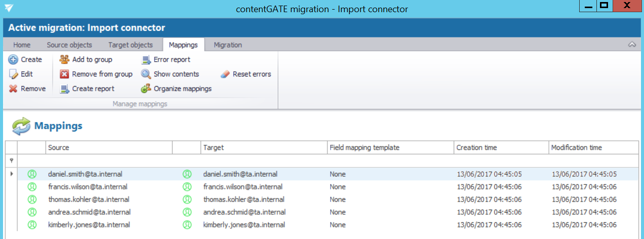Open the Migration tab

227,45
